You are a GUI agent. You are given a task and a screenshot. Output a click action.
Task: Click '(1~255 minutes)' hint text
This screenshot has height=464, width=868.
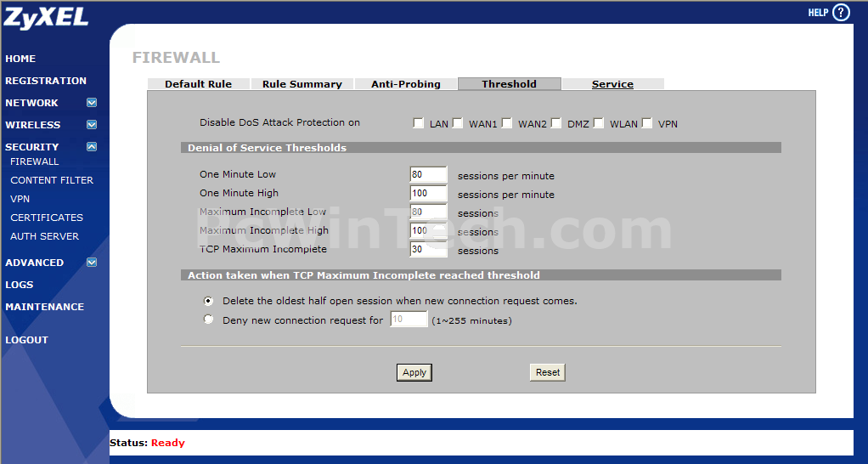pyautogui.click(x=471, y=321)
